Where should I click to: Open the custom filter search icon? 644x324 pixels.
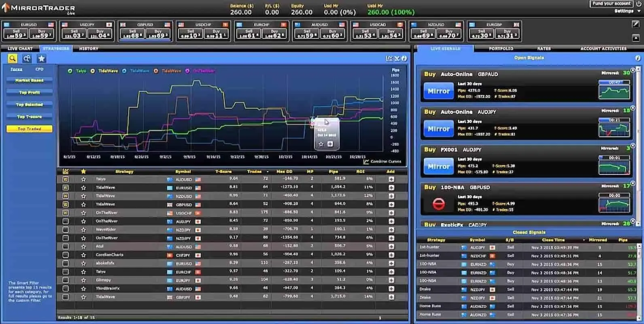coord(27,59)
